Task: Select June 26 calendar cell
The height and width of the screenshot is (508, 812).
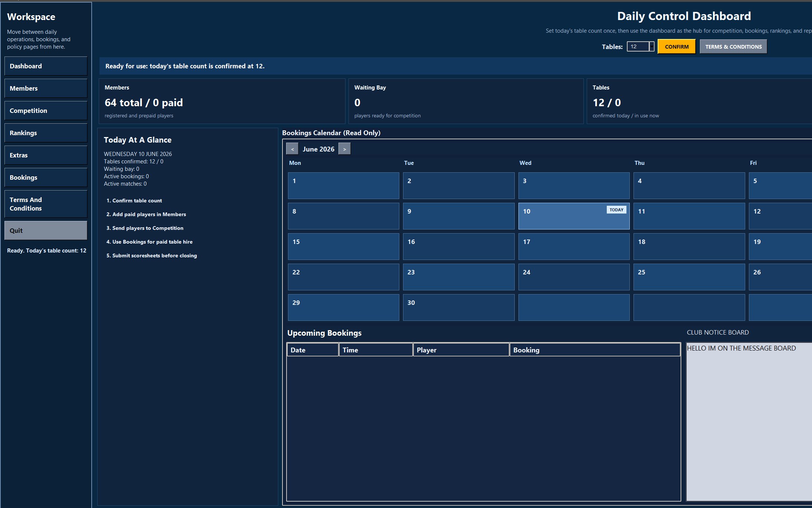Action: click(780, 277)
